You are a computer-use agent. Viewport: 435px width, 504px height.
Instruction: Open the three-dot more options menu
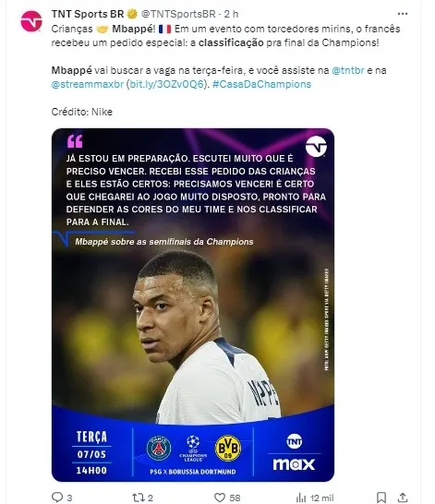pos(403,14)
